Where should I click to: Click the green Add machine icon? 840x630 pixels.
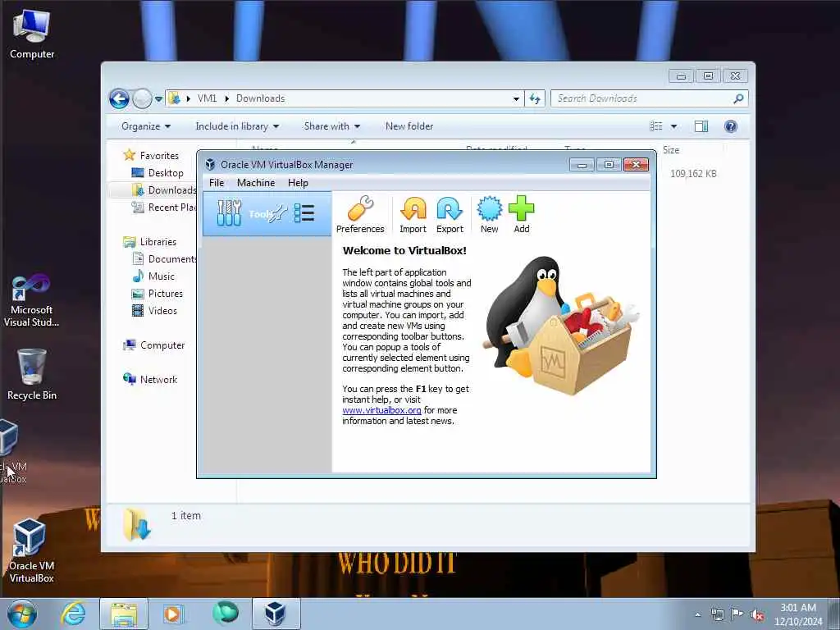click(x=521, y=215)
